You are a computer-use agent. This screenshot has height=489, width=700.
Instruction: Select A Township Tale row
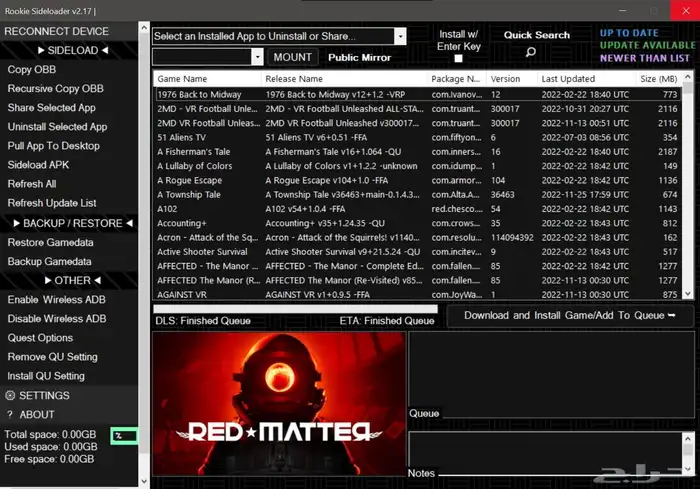click(x=418, y=195)
